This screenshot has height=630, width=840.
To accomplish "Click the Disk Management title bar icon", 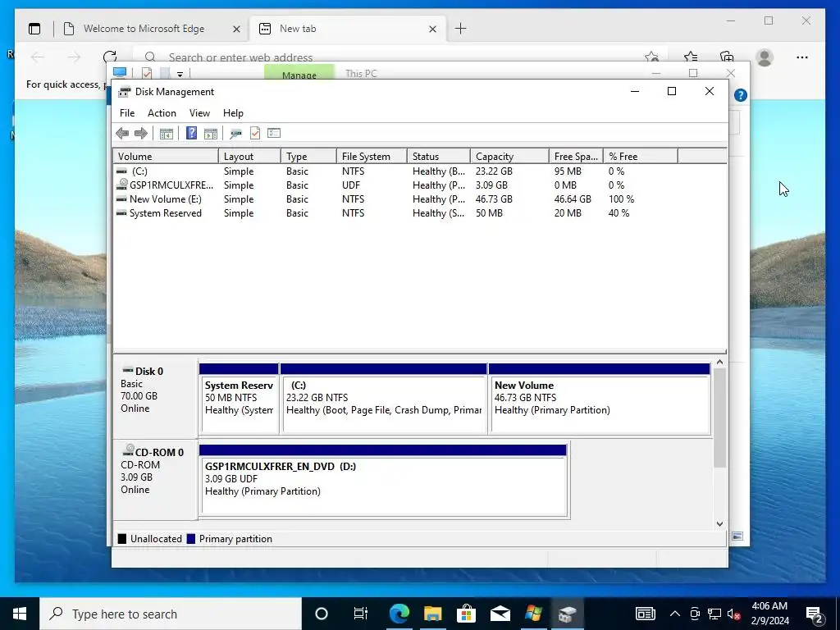I will coord(125,92).
